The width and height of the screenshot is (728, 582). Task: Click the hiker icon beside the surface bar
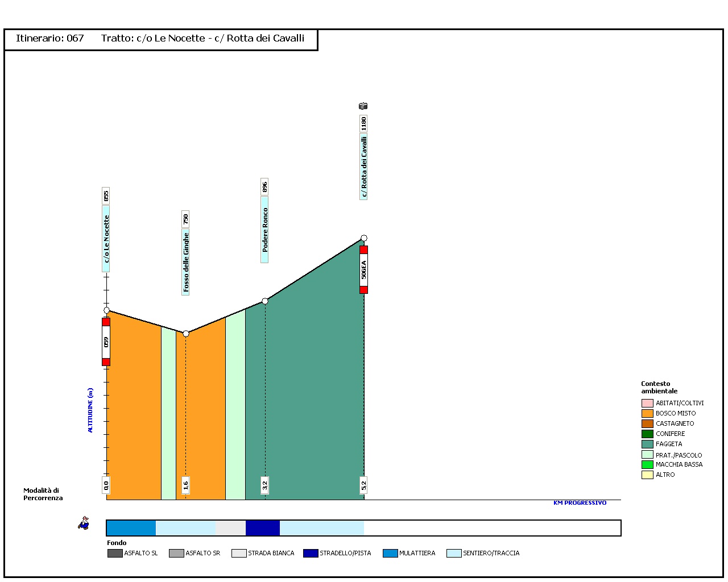tap(84, 523)
